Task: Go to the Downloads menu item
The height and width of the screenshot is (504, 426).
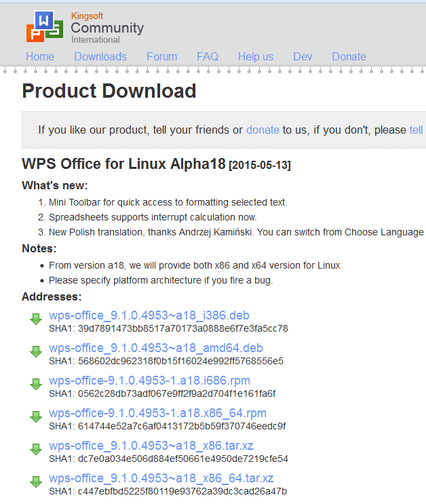Action: [100, 57]
